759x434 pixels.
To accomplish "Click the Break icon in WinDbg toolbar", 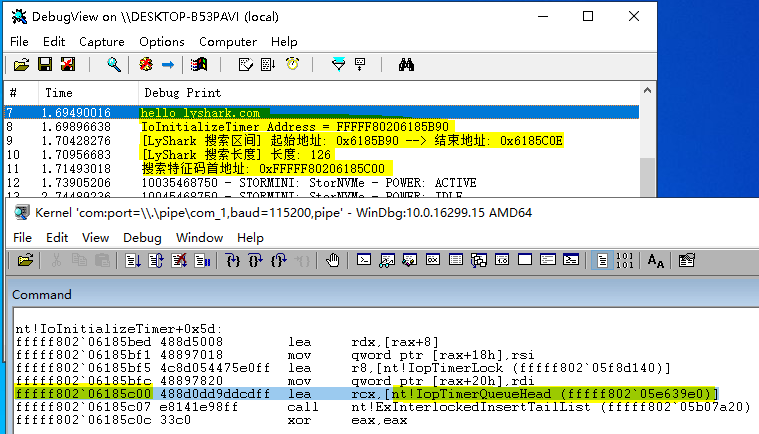I will [202, 261].
